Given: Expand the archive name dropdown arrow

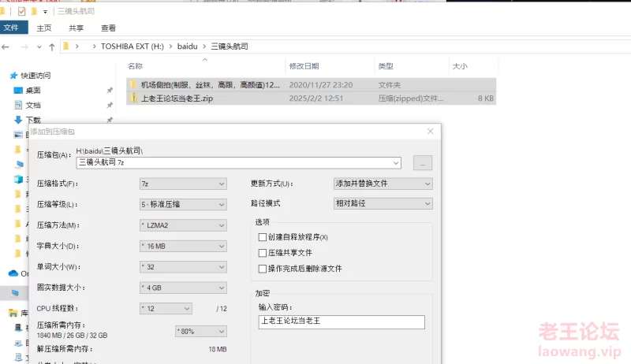Looking at the screenshot, I should 396,163.
